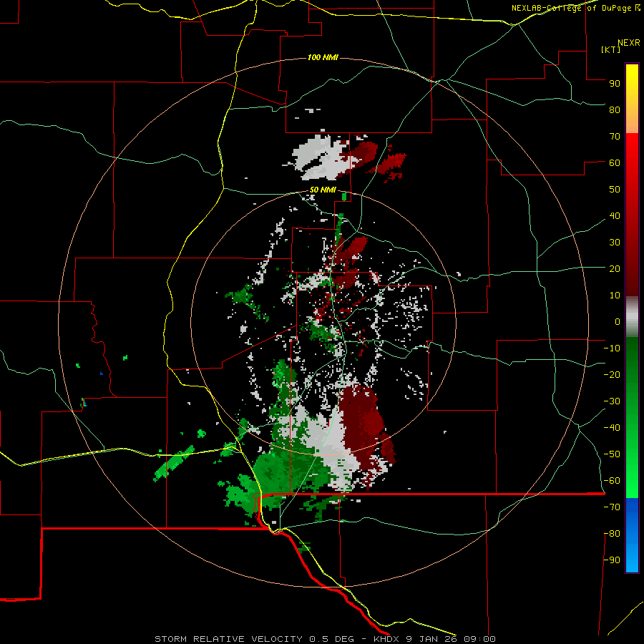Image resolution: width=644 pixels, height=644 pixels.
Task: Click the -10 scale value
Action: [x=612, y=348]
